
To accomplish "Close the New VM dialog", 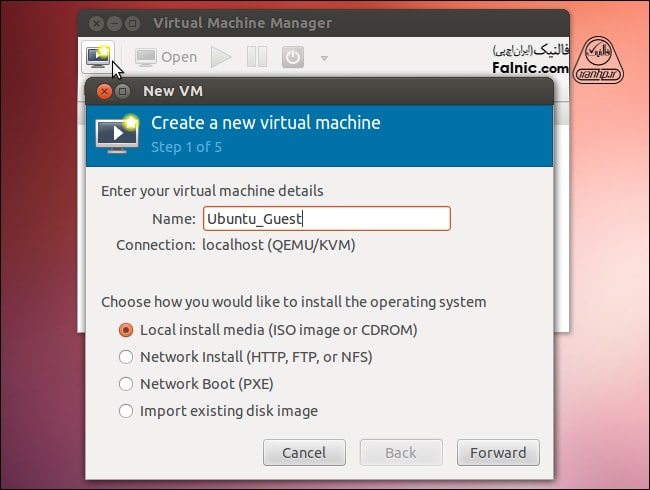I will coord(103,91).
